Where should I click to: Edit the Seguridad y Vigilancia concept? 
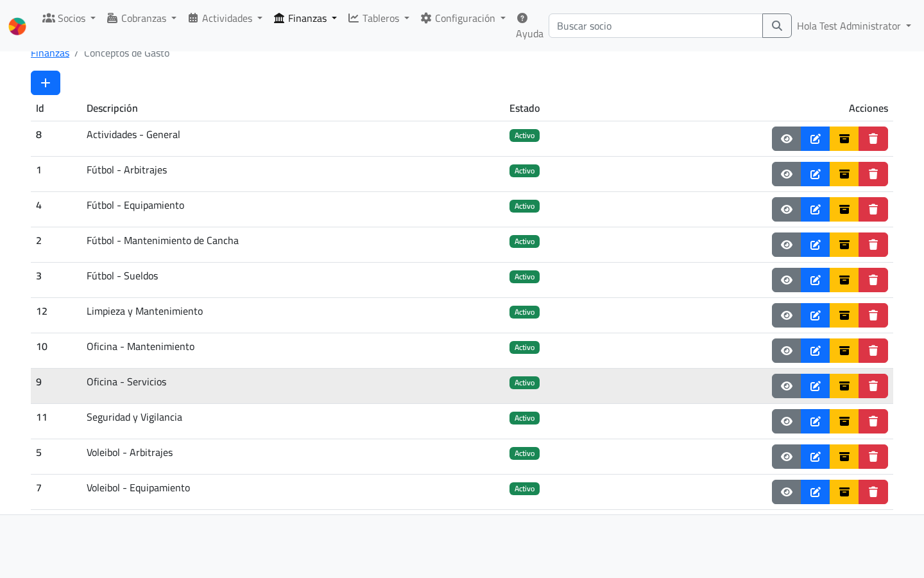point(815,421)
